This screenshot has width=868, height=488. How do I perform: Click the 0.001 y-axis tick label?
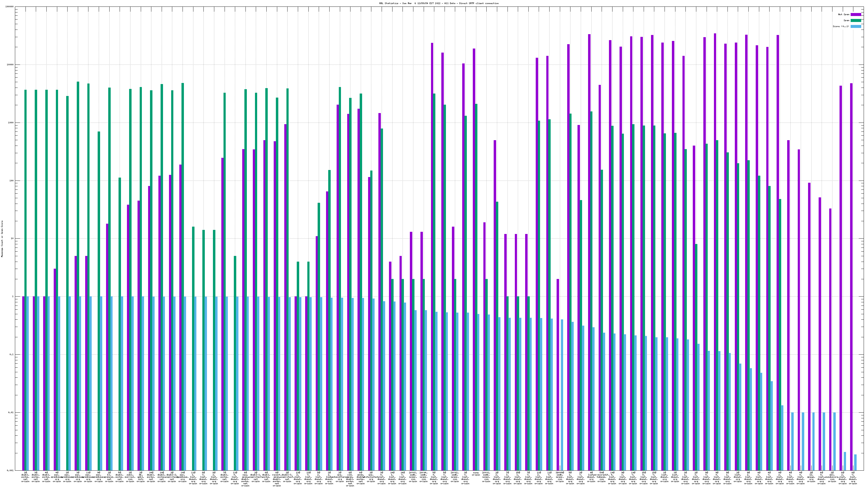(11, 470)
